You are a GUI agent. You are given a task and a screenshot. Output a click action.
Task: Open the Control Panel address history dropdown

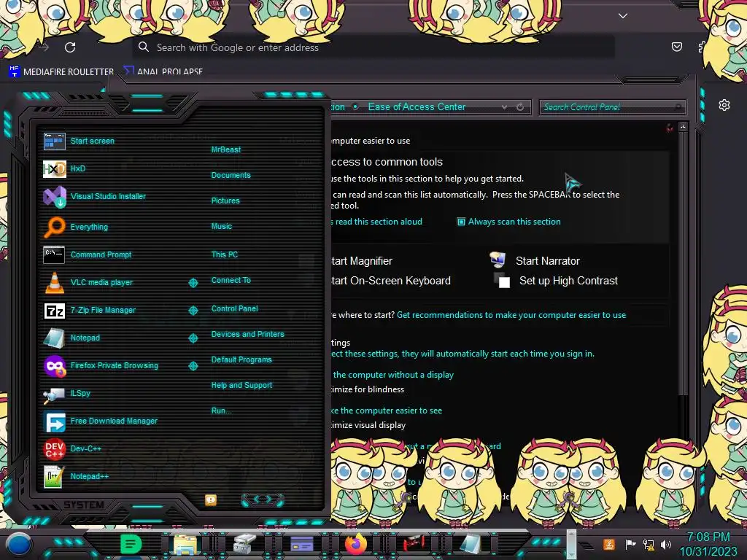coord(504,107)
